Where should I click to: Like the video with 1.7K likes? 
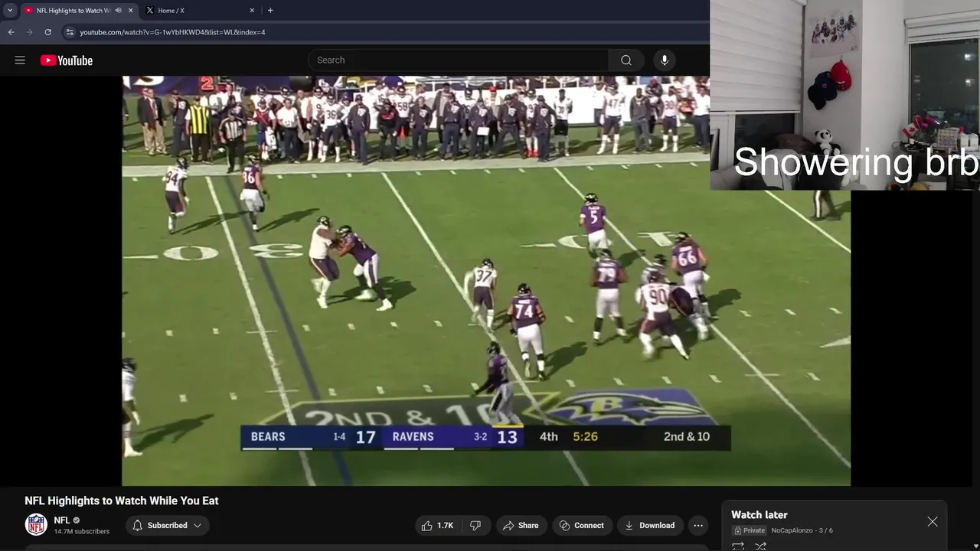(x=437, y=525)
